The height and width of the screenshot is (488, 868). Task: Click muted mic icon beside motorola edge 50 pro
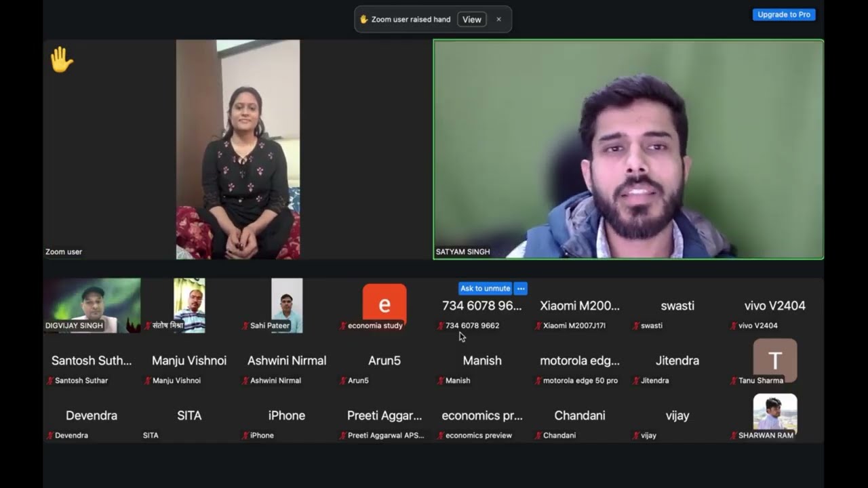538,381
